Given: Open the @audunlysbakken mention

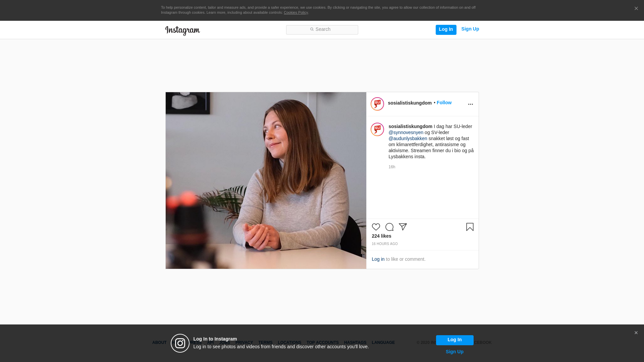Looking at the screenshot, I should coord(408,138).
